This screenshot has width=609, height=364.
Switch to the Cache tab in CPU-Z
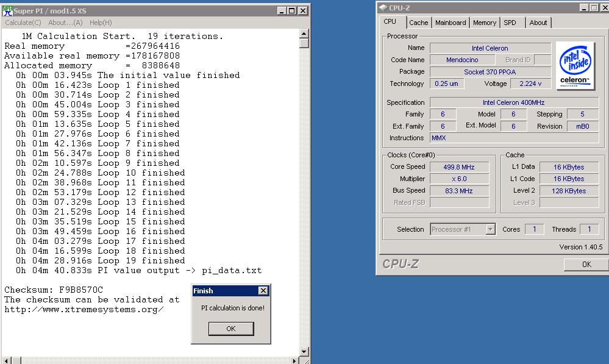[418, 23]
